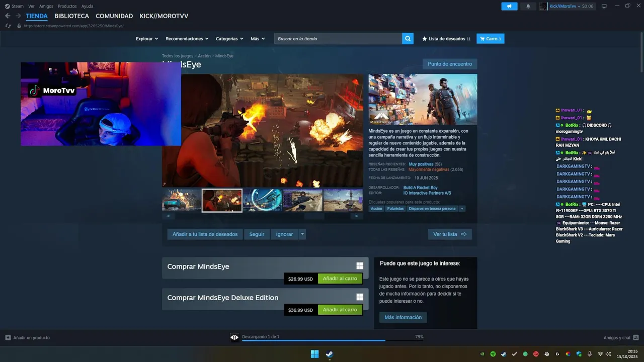Open the Productos menu
Viewport: 644px width, 362px height.
67,6
